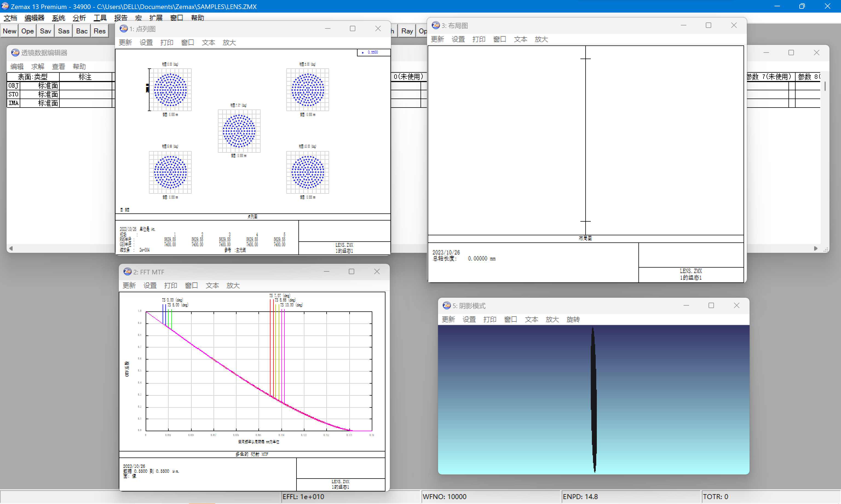Open the 帮助 main menu

click(x=197, y=18)
